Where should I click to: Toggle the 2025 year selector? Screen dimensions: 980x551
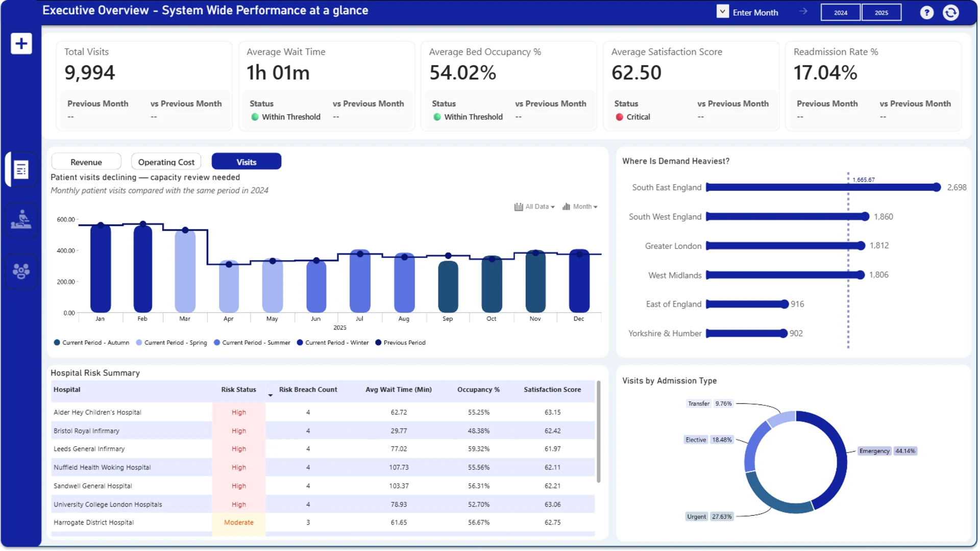tap(881, 12)
